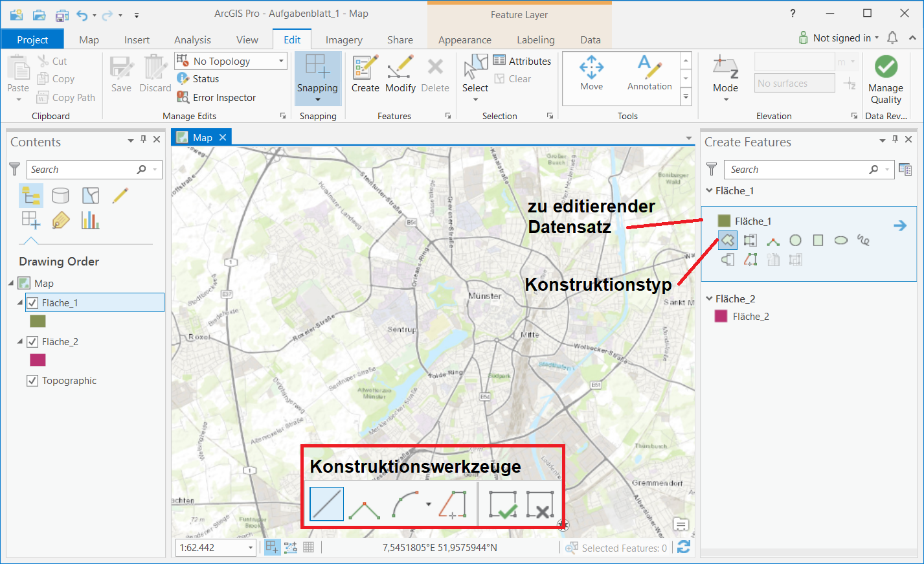Toggle the Topographic basemap visibility
This screenshot has width=924, height=564.
32,381
